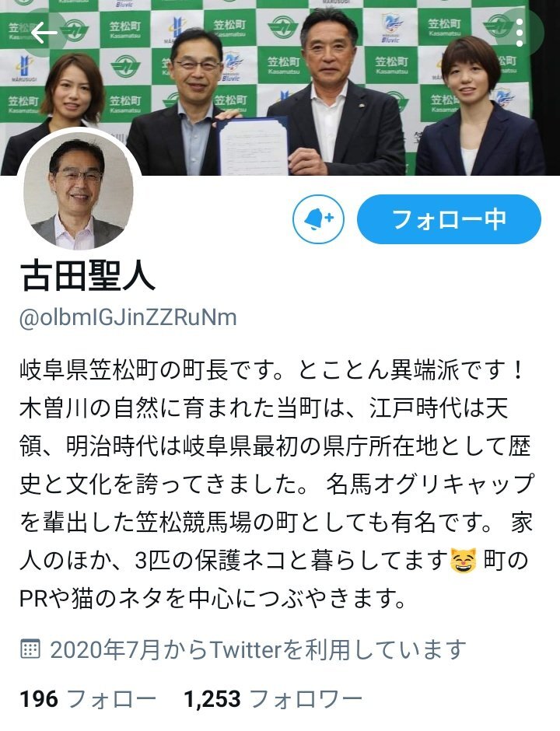Tap the display name 古田聖人
Screen dimensions: 560x731
pos(88,276)
